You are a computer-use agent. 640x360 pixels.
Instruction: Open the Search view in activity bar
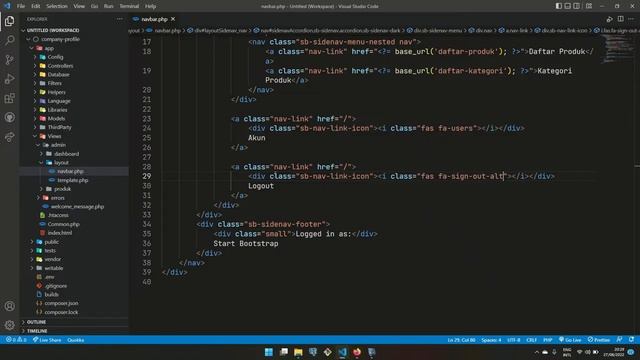[x=9, y=40]
